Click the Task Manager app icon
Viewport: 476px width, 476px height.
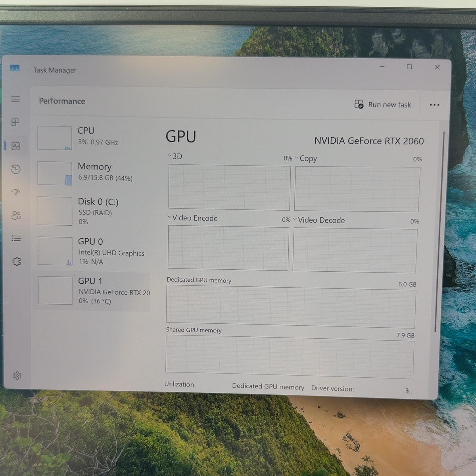[15, 68]
